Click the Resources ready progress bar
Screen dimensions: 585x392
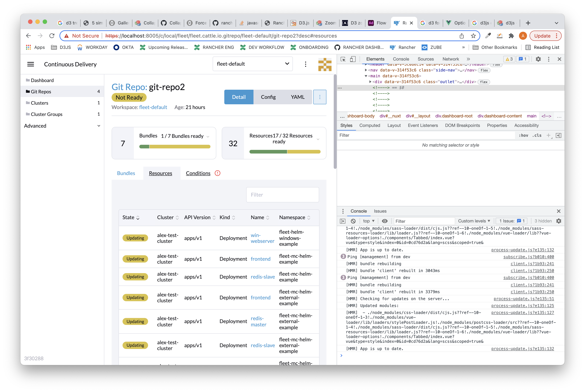(284, 152)
